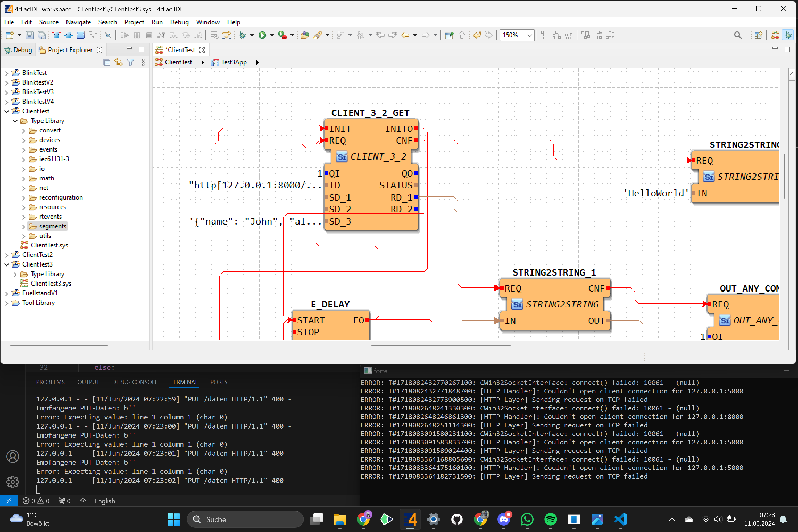Toggle Link with Editor in Project Explorer
Image resolution: width=798 pixels, height=532 pixels.
tap(118, 63)
